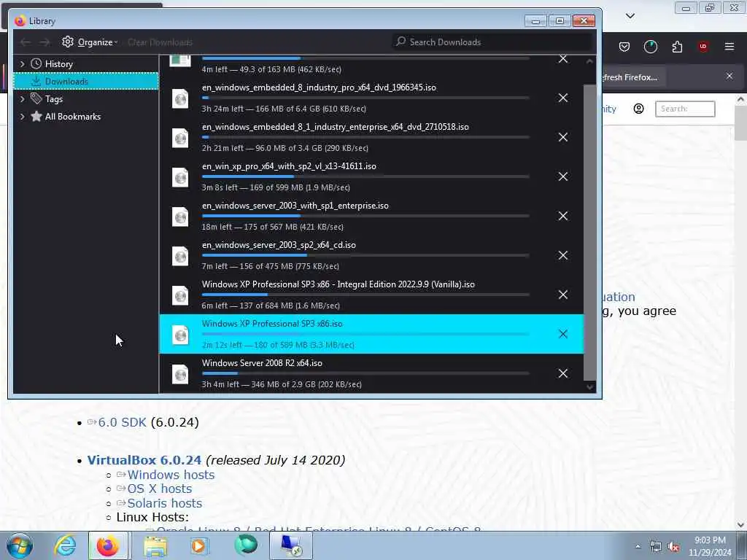Select en_win_xp_pro_x64_with_sp2 download name
Image resolution: width=747 pixels, height=560 pixels.
[289, 166]
